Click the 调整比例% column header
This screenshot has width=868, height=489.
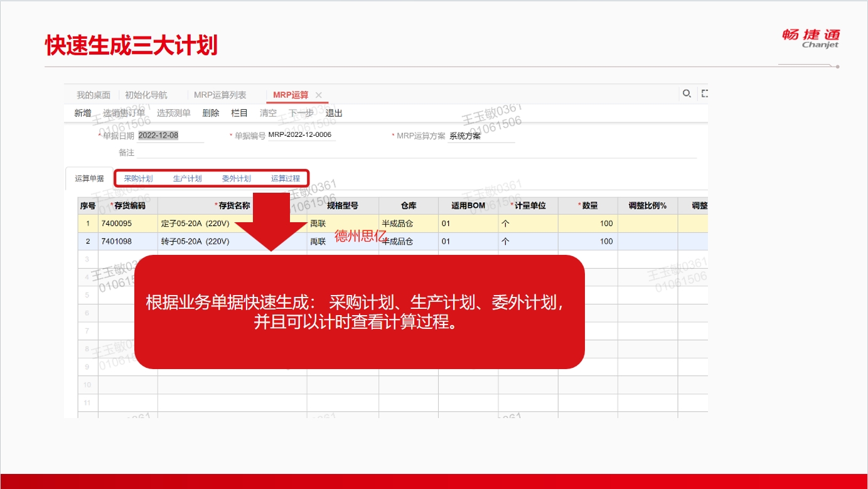pos(648,206)
